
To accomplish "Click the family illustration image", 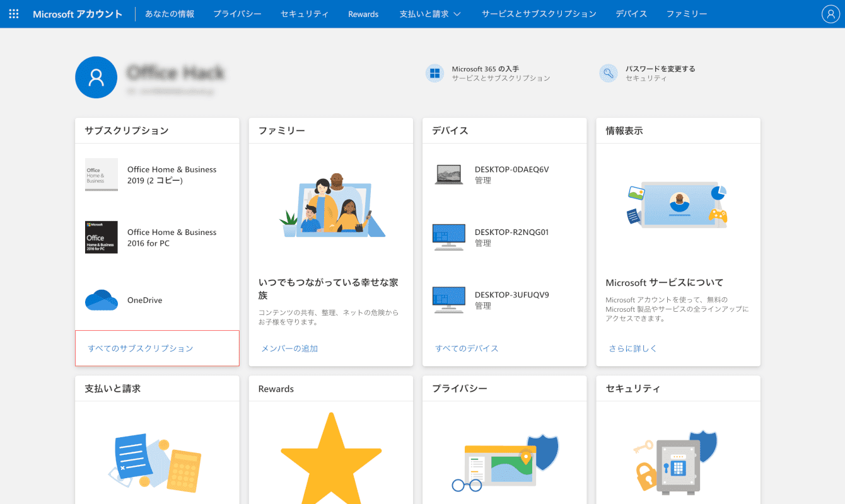I will pyautogui.click(x=332, y=205).
